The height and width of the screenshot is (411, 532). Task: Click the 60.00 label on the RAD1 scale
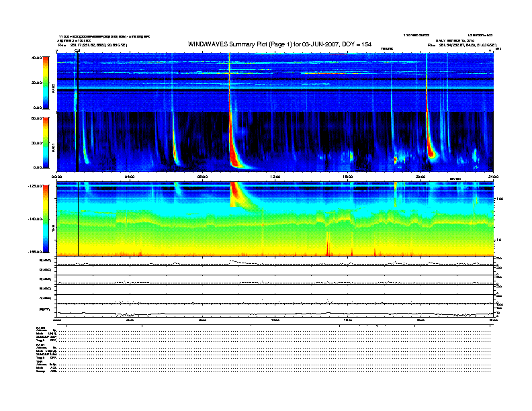tap(36, 118)
